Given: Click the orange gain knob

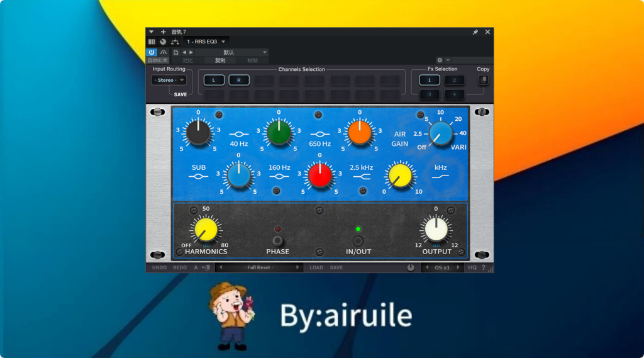Looking at the screenshot, I should [360, 132].
